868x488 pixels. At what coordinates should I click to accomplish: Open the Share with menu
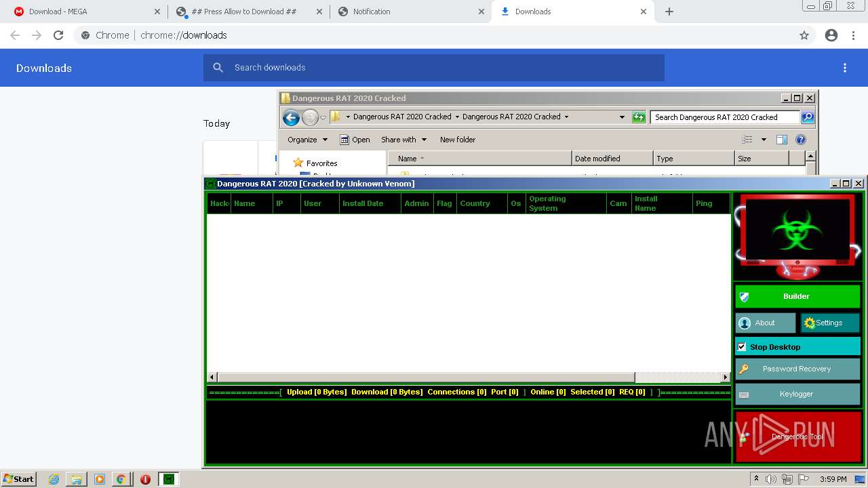pyautogui.click(x=403, y=140)
